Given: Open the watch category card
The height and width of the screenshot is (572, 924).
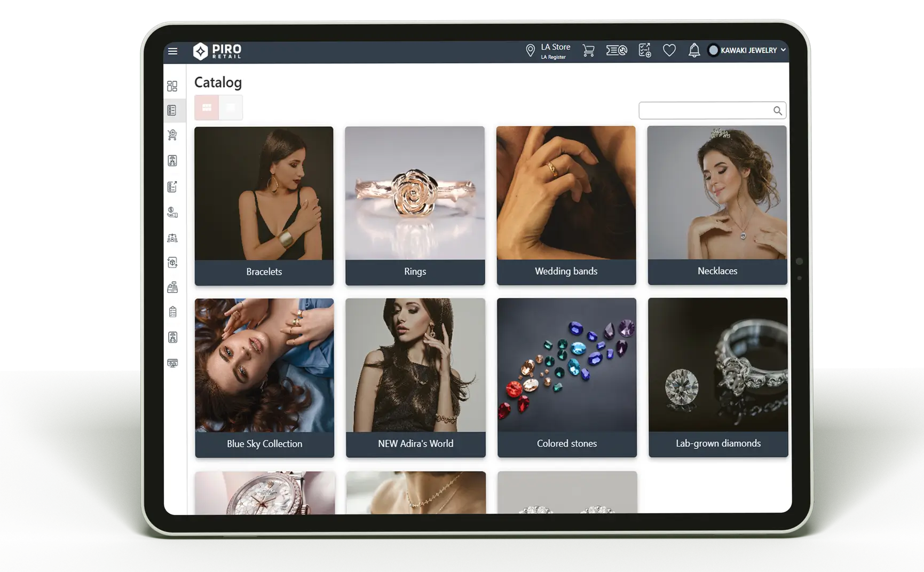Looking at the screenshot, I should (265, 493).
